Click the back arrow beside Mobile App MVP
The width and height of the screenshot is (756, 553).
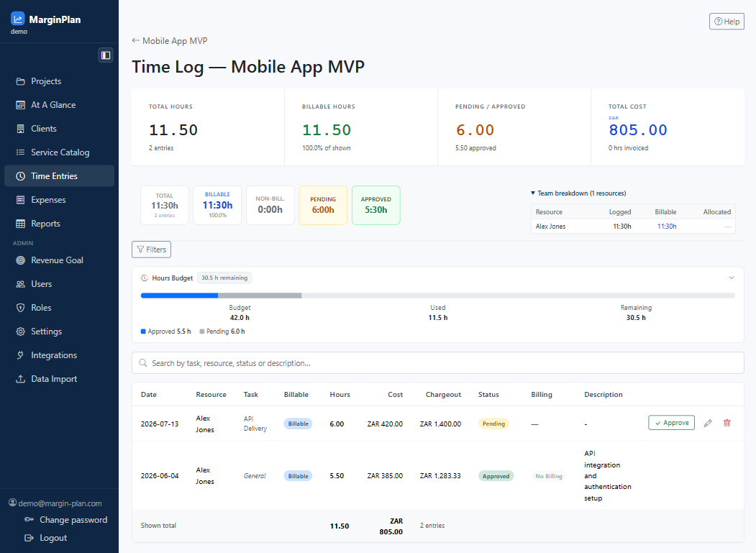pyautogui.click(x=136, y=40)
